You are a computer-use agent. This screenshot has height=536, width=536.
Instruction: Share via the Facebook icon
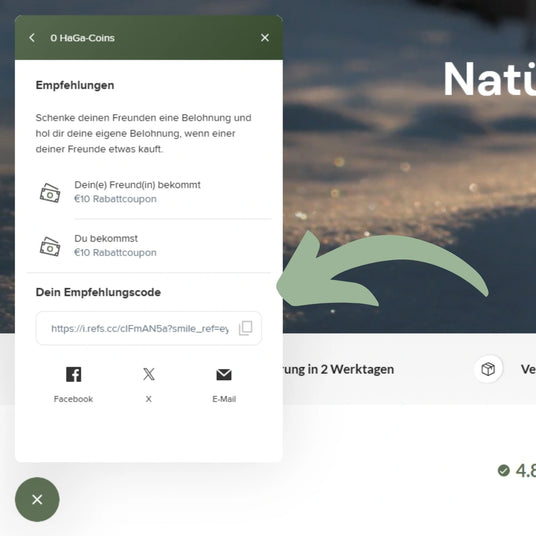tap(73, 374)
